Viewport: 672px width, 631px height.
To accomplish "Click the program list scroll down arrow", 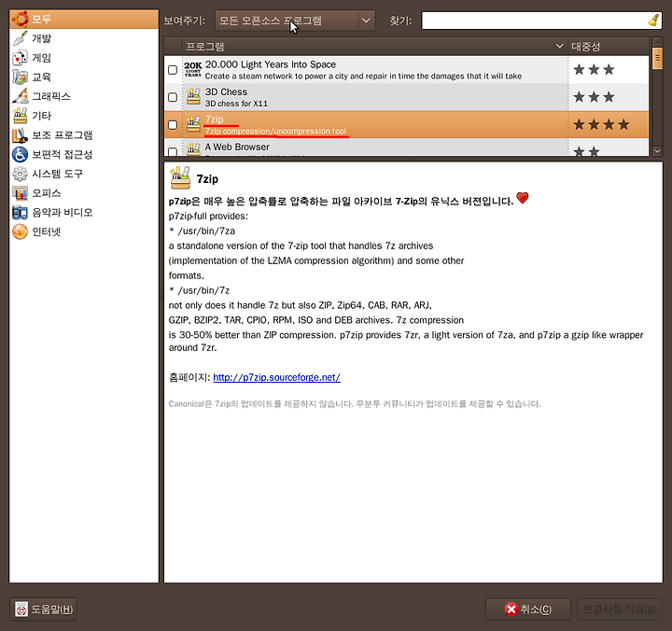I will [657, 151].
